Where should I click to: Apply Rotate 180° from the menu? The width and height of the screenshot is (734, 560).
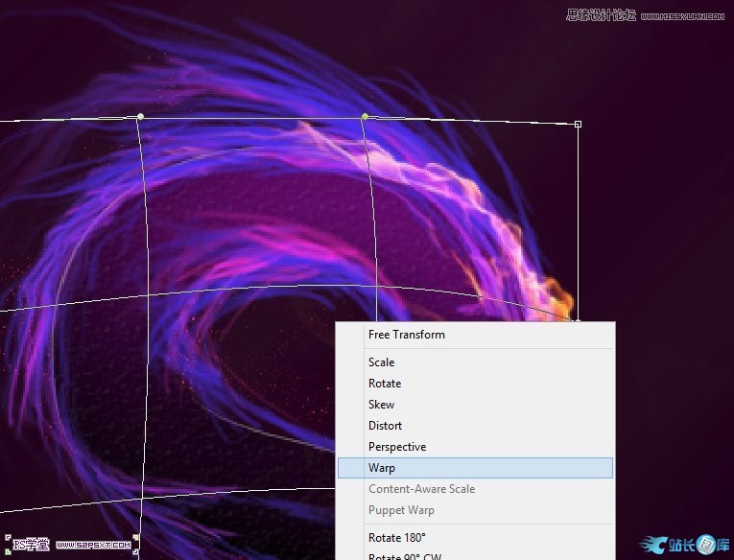(x=397, y=538)
